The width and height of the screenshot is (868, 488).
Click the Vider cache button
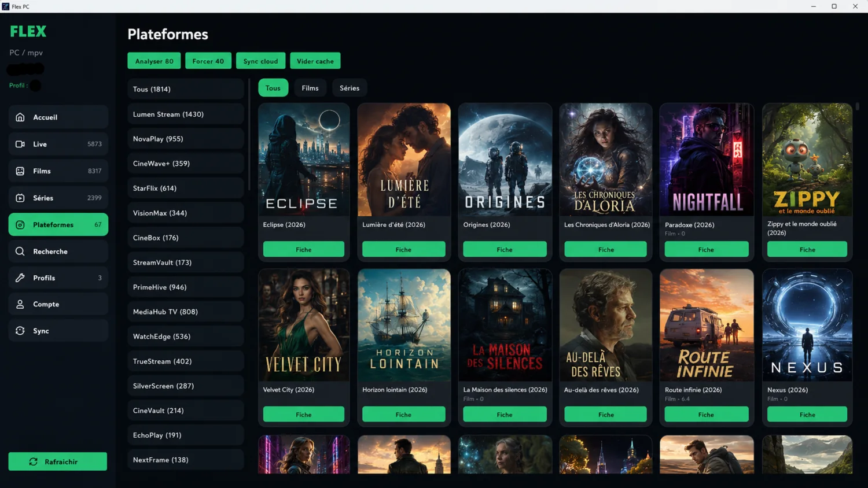pyautogui.click(x=315, y=61)
